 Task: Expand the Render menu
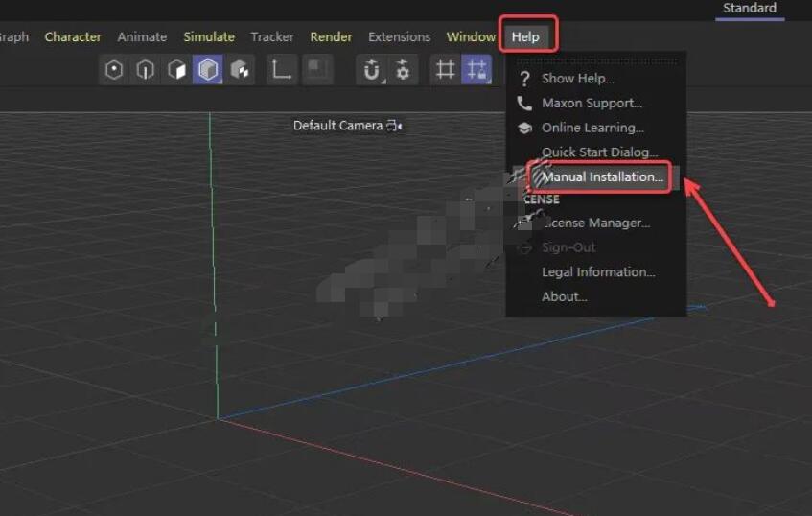point(331,36)
